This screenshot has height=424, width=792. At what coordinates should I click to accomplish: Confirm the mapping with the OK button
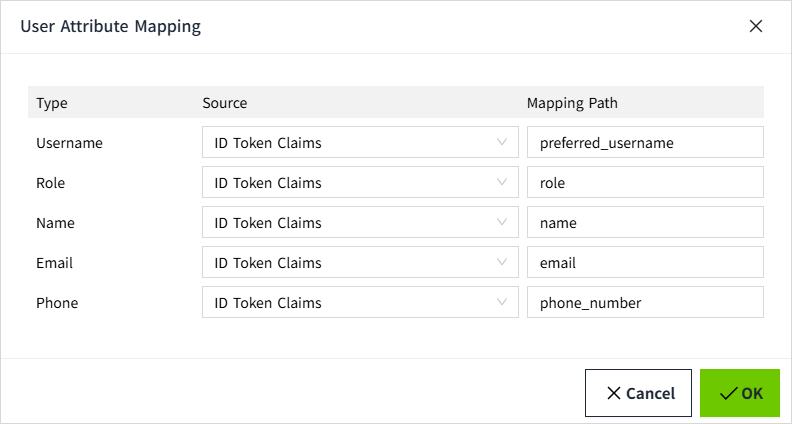[x=740, y=393]
